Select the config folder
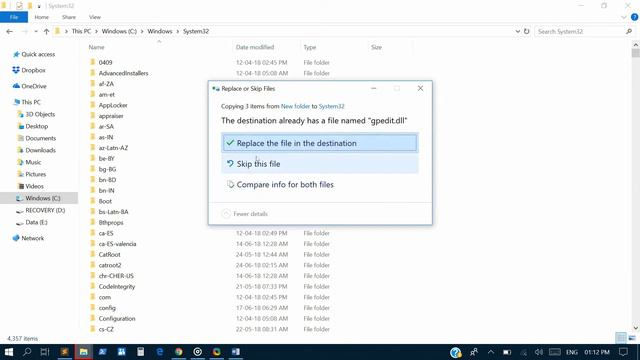 tap(107, 308)
